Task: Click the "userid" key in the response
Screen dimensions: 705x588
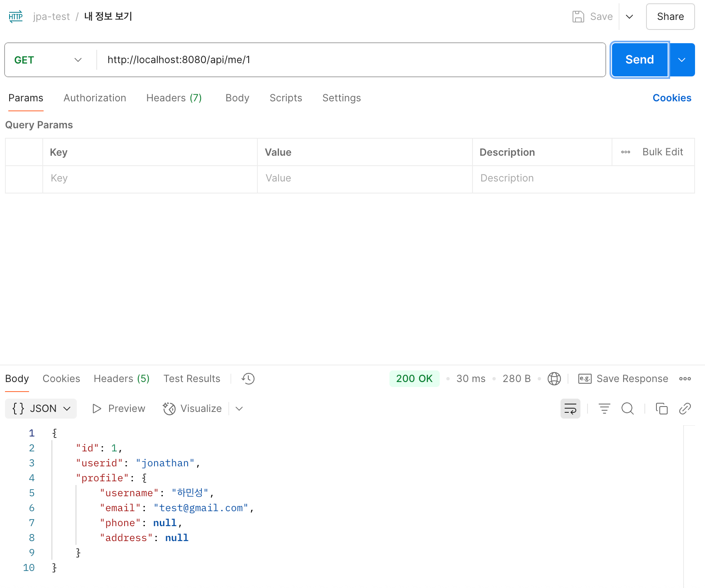Action: point(100,463)
